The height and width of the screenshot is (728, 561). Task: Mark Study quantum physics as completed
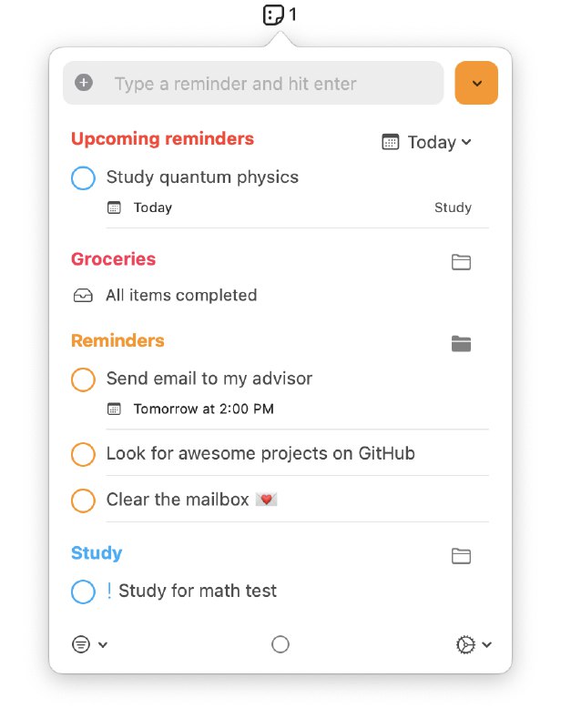pyautogui.click(x=83, y=178)
